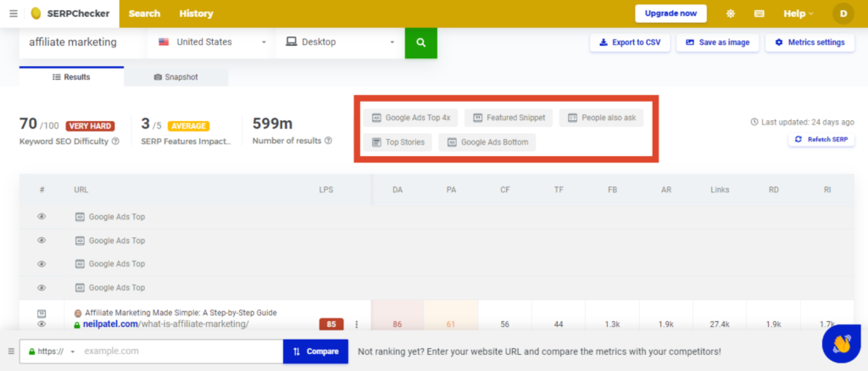Image resolution: width=868 pixels, height=371 pixels.
Task: Switch to the Snapshot tab
Action: tap(176, 77)
